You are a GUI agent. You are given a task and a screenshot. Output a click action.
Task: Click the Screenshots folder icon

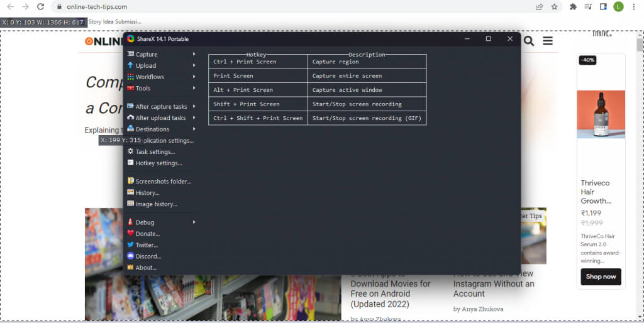pyautogui.click(x=131, y=180)
